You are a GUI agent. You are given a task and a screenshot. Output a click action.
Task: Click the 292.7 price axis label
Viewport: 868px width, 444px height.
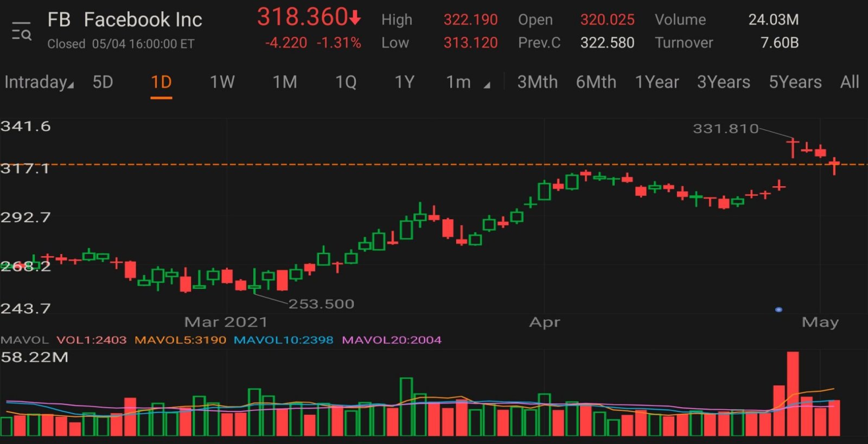[x=25, y=218]
